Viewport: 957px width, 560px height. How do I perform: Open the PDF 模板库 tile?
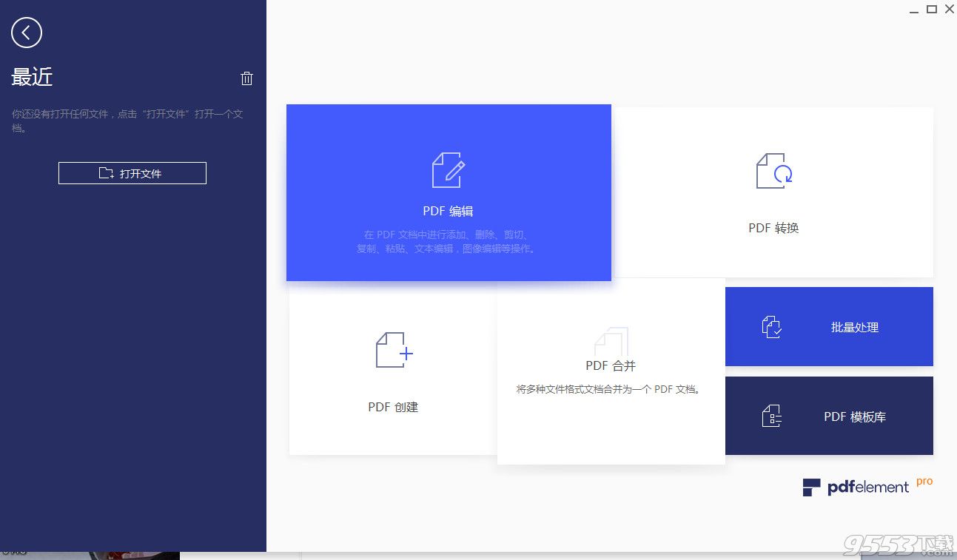point(829,416)
